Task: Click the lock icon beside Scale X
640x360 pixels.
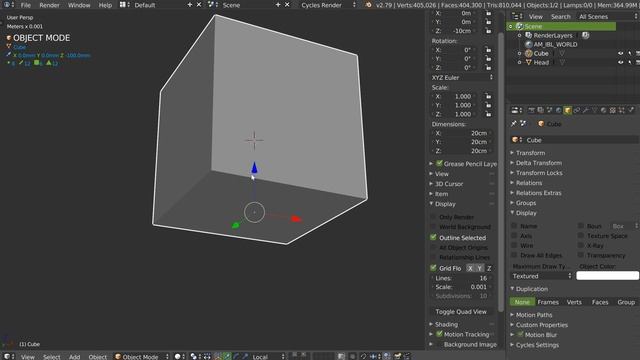Action: 488,96
